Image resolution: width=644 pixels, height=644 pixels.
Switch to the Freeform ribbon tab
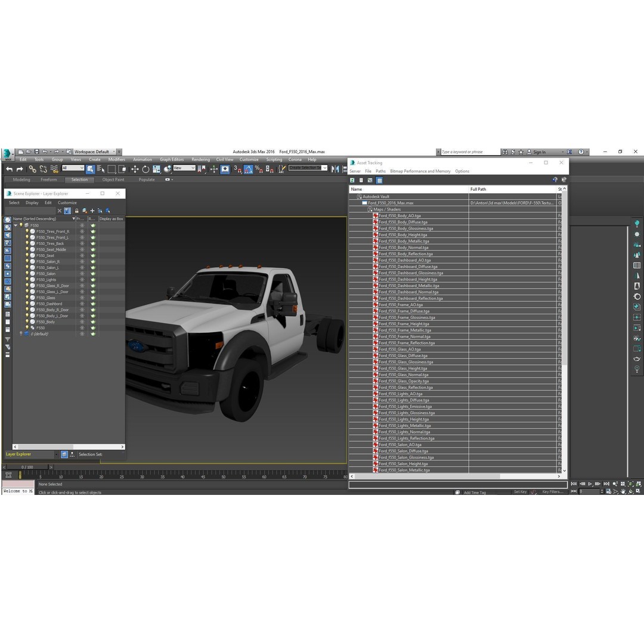pos(48,179)
